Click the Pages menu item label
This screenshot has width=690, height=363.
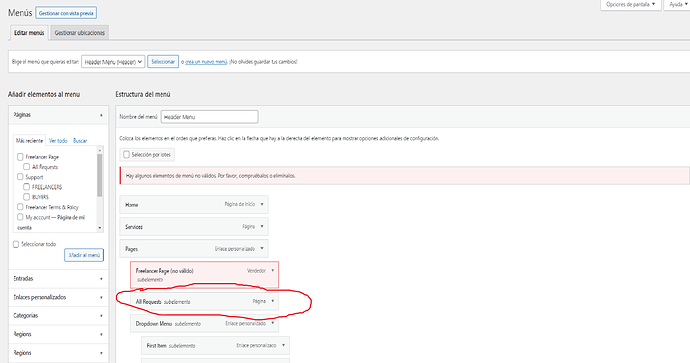pos(132,249)
